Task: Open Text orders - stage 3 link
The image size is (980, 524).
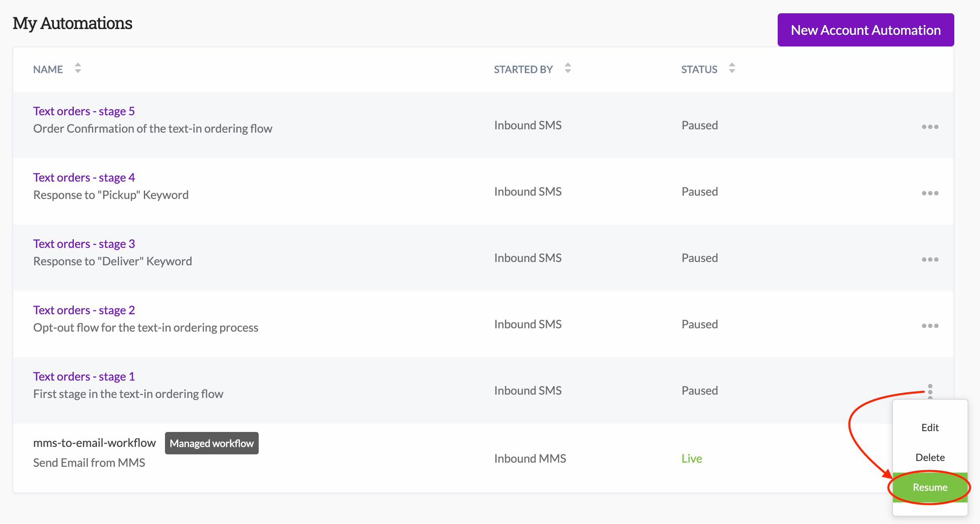Action: pyautogui.click(x=84, y=244)
